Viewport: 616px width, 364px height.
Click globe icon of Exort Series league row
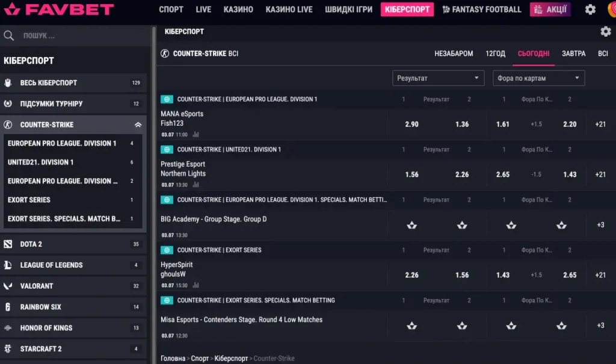click(x=167, y=250)
